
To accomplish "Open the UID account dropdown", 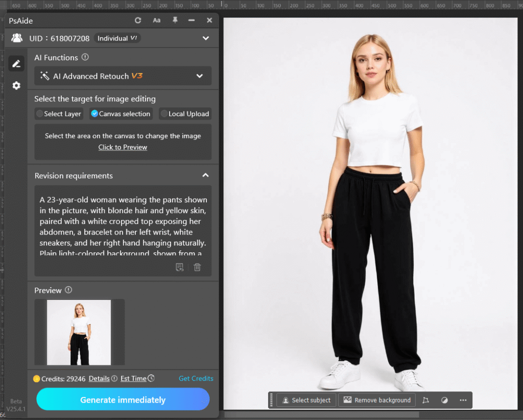I will (x=206, y=38).
